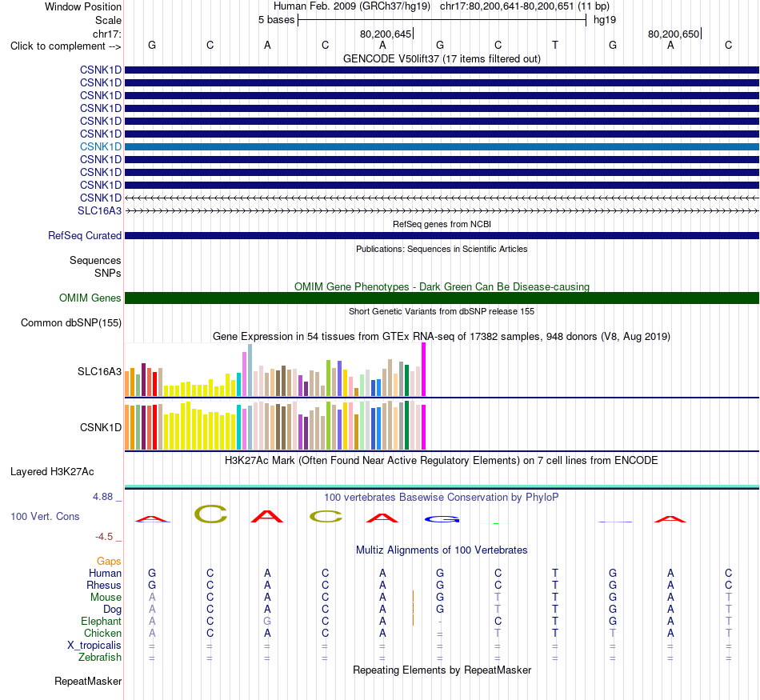Select the Elephant alignment row label

pos(101,621)
